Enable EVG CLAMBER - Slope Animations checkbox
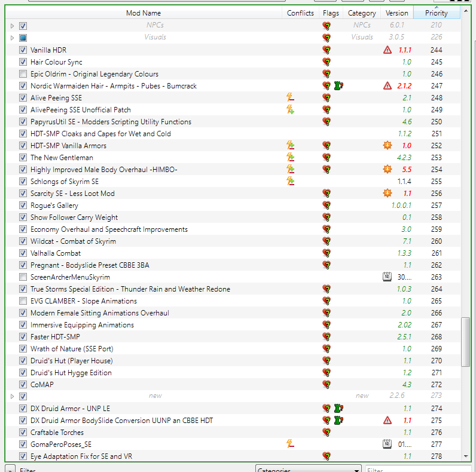476x472 pixels. pyautogui.click(x=23, y=301)
